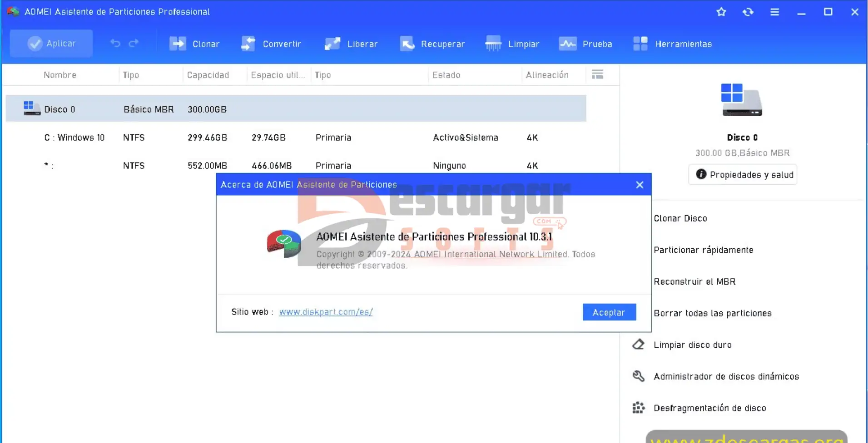Click the AOMEI app icon in title bar
Viewport: 868px width, 443px height.
click(x=13, y=11)
